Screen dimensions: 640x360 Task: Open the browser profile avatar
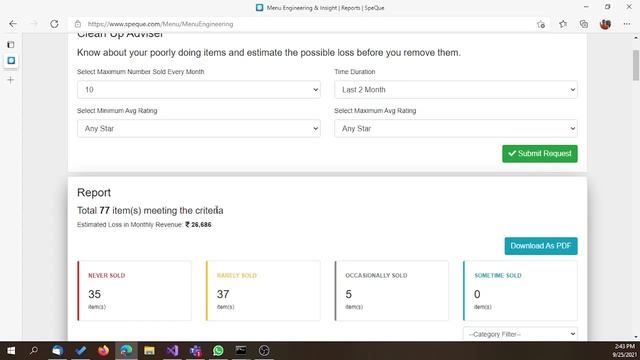click(x=605, y=24)
